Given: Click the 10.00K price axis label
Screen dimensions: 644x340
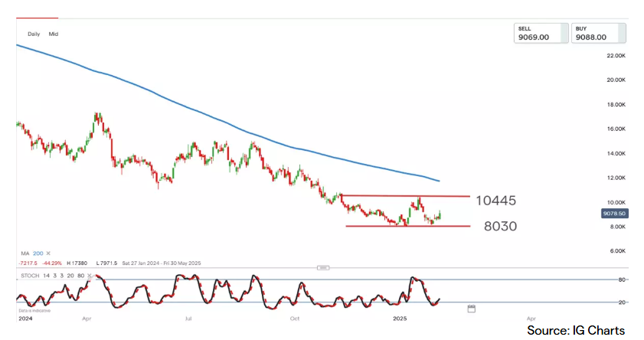Looking at the screenshot, I should (616, 202).
